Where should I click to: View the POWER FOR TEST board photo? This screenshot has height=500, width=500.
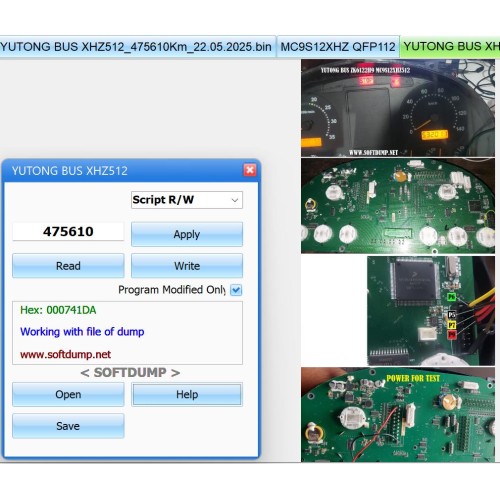click(x=398, y=415)
